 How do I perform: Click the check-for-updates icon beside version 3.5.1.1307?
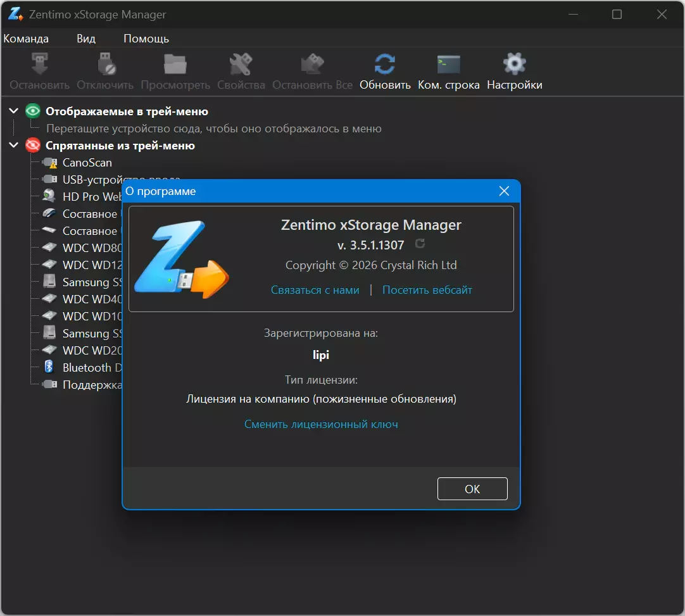click(420, 244)
